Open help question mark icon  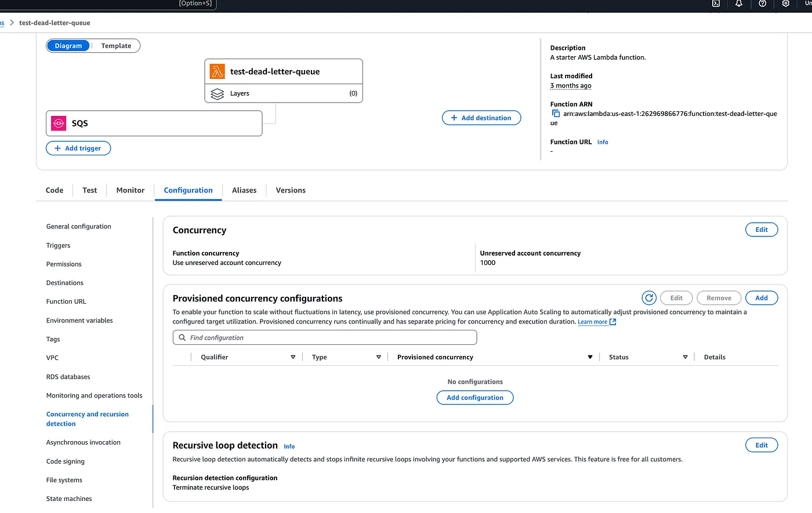762,3
